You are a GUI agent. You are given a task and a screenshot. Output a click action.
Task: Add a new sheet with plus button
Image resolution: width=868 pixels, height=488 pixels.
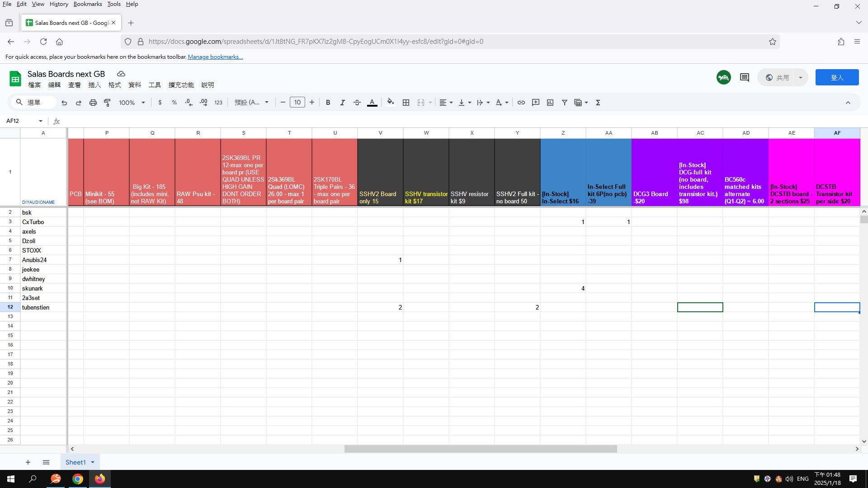pyautogui.click(x=28, y=462)
